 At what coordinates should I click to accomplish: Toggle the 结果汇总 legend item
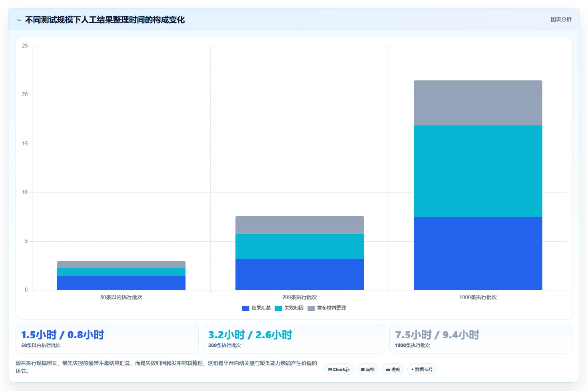pyautogui.click(x=256, y=308)
